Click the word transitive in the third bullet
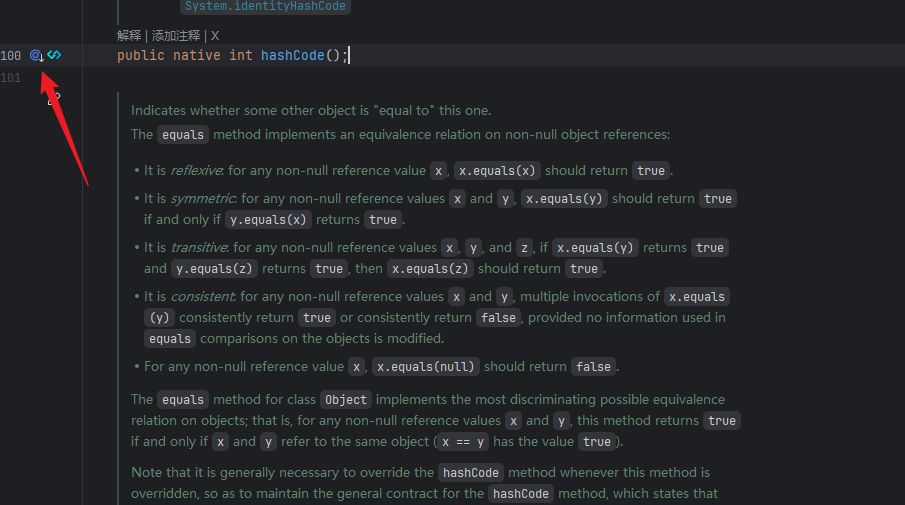Image resolution: width=905 pixels, height=505 pixels. pyautogui.click(x=200, y=248)
